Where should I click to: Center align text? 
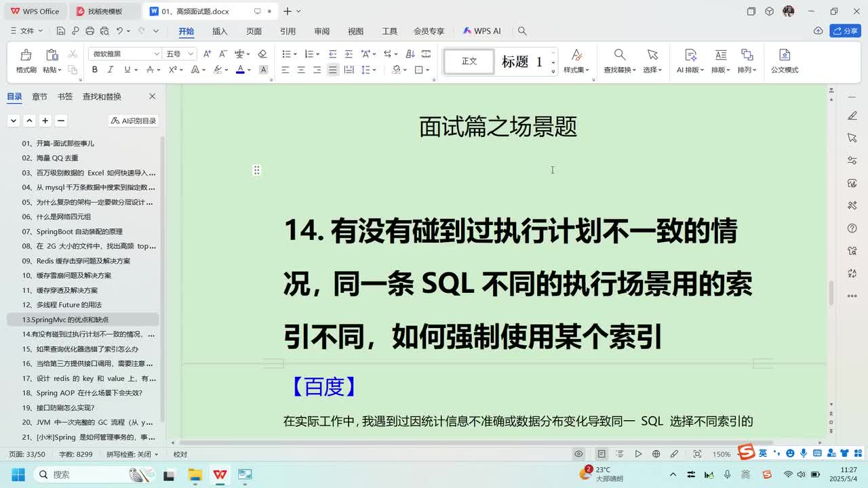301,70
